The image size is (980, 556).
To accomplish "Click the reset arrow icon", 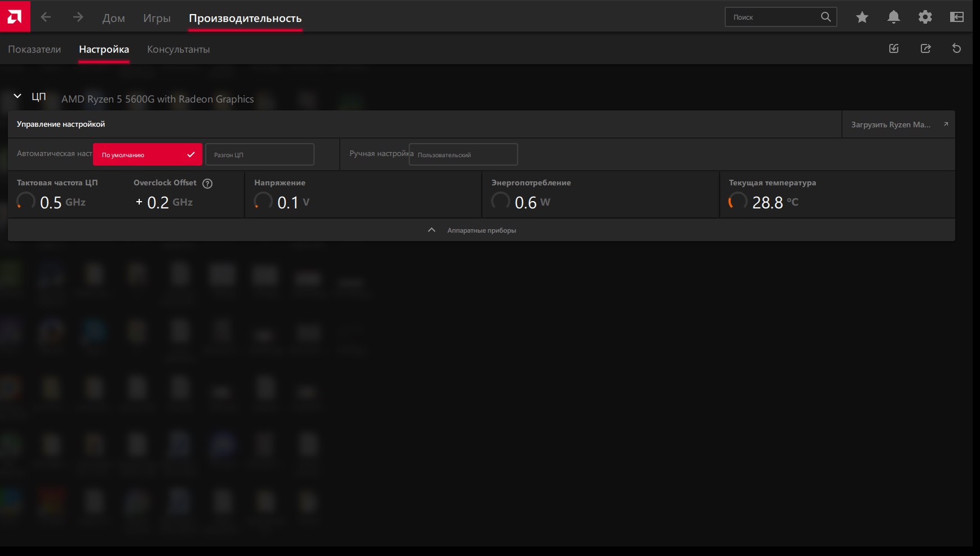I will [956, 48].
